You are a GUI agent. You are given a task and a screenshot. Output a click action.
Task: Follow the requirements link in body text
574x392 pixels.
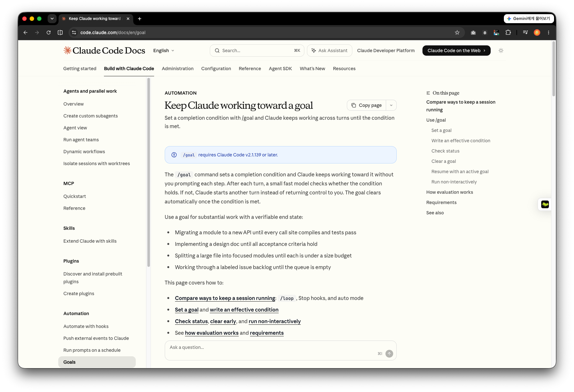tap(267, 333)
